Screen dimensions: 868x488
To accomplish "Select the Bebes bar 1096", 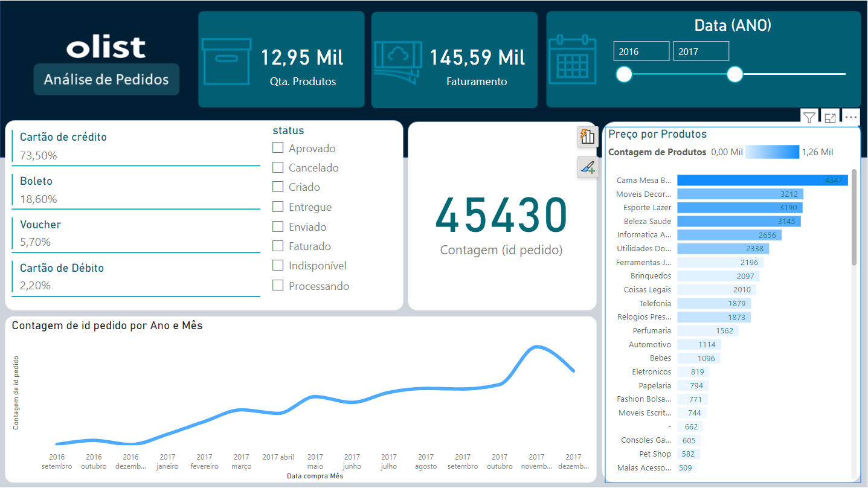I will coord(699,358).
